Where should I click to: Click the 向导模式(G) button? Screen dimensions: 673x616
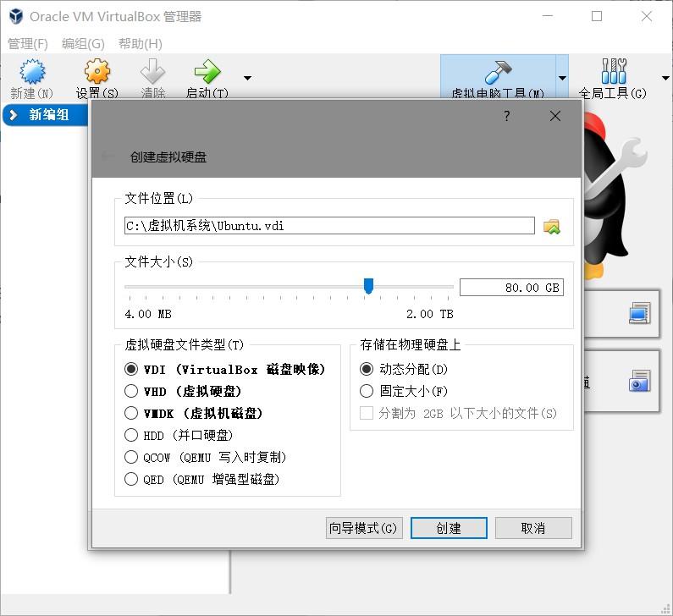pos(363,528)
